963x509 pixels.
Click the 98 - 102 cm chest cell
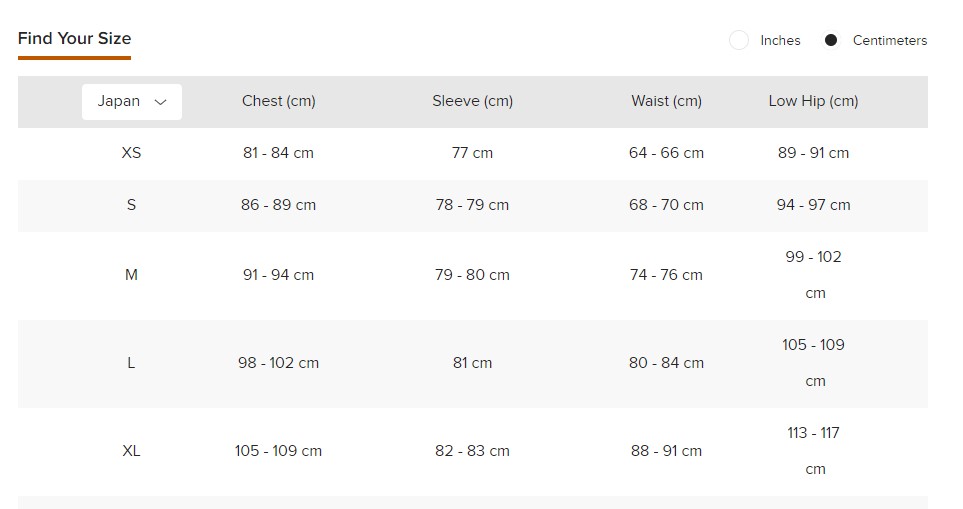pyautogui.click(x=278, y=363)
